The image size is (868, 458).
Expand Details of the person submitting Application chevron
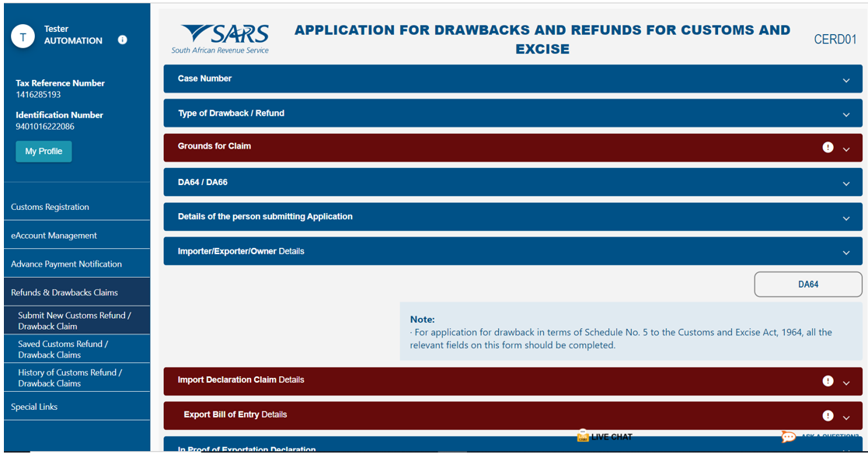(846, 219)
